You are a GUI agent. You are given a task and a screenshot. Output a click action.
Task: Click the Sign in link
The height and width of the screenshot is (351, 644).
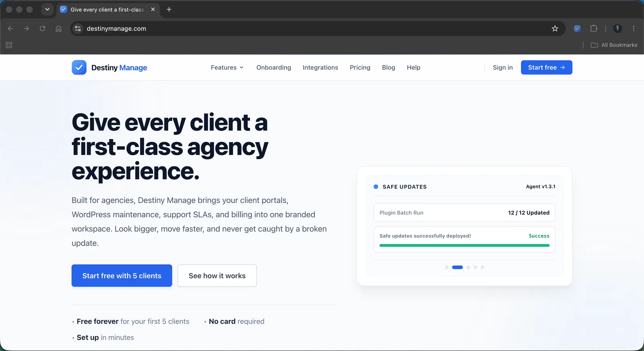(503, 68)
